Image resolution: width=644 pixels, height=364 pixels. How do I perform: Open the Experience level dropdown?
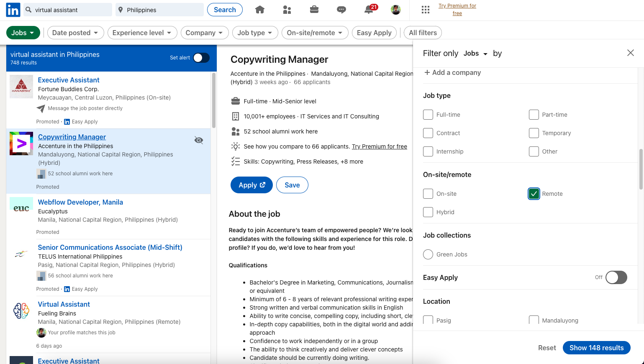click(142, 33)
